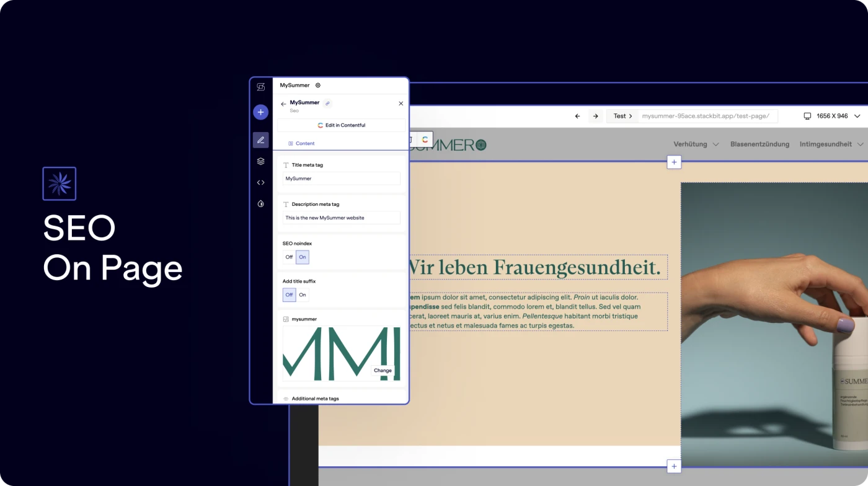Open the Test page breadcrumb selector

(622, 116)
